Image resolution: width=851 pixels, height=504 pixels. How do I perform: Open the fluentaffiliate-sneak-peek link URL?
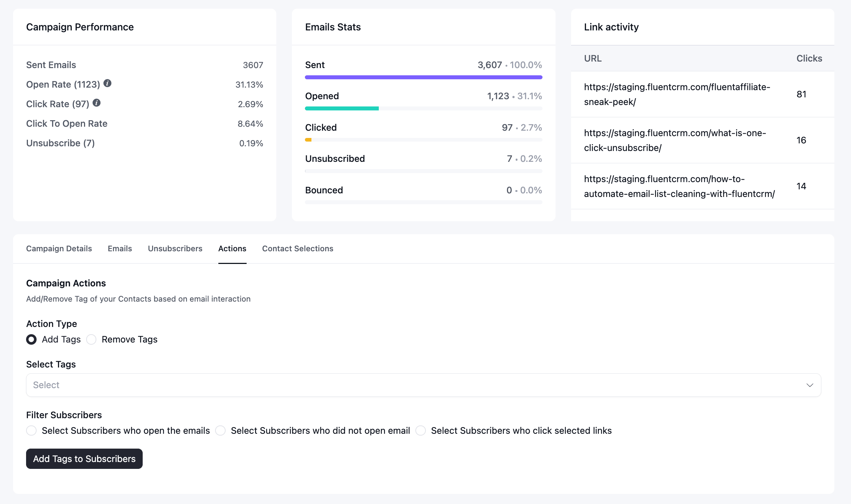(x=677, y=94)
